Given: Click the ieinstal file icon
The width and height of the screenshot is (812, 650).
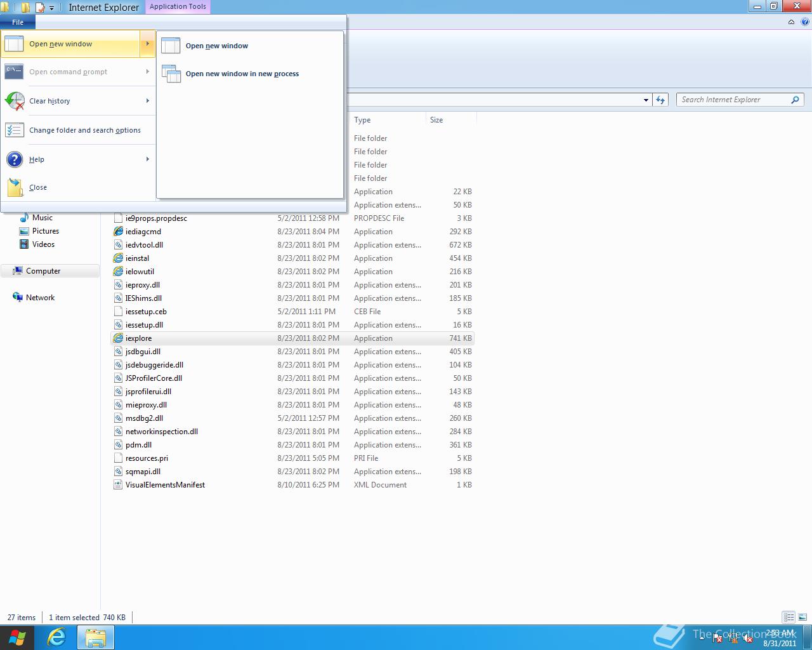Looking at the screenshot, I should point(118,258).
